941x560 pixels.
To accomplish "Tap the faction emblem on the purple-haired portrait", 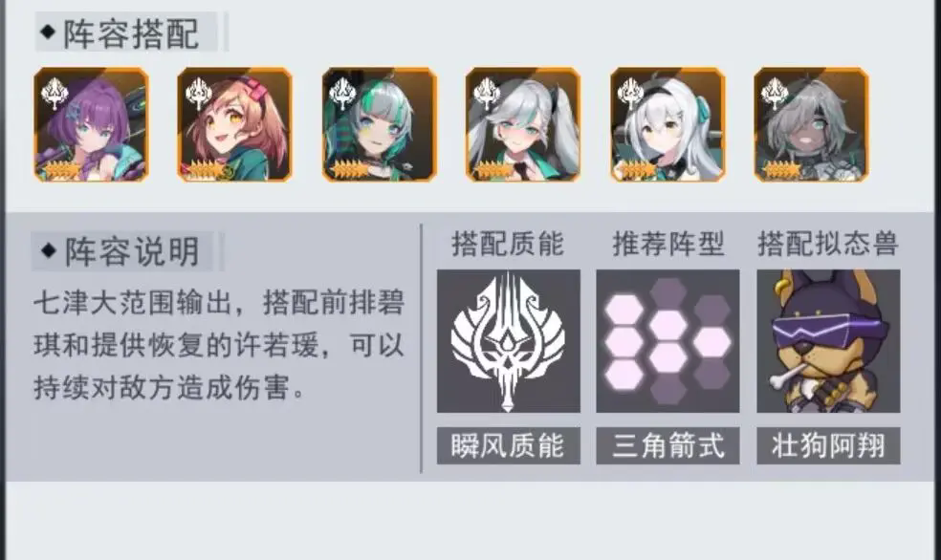I will click(54, 95).
